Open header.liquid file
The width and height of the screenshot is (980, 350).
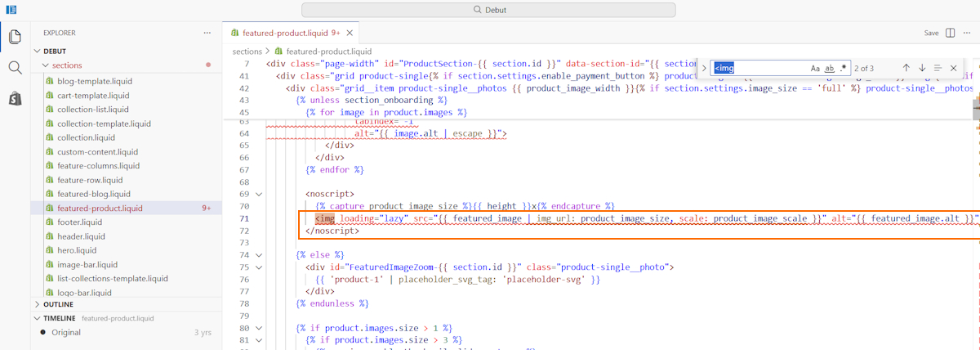coord(81,236)
